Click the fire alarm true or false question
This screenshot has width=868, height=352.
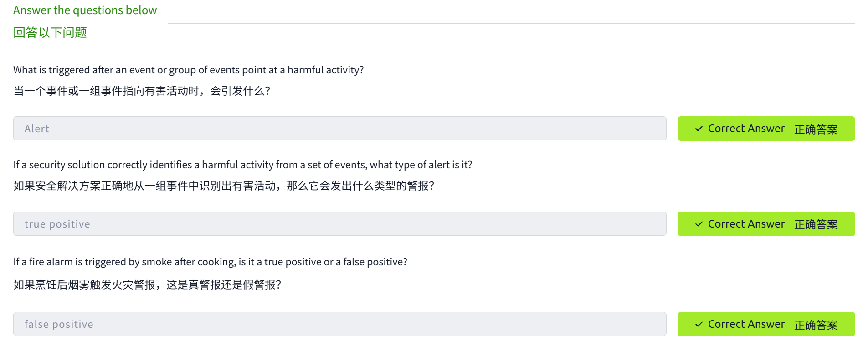(210, 262)
